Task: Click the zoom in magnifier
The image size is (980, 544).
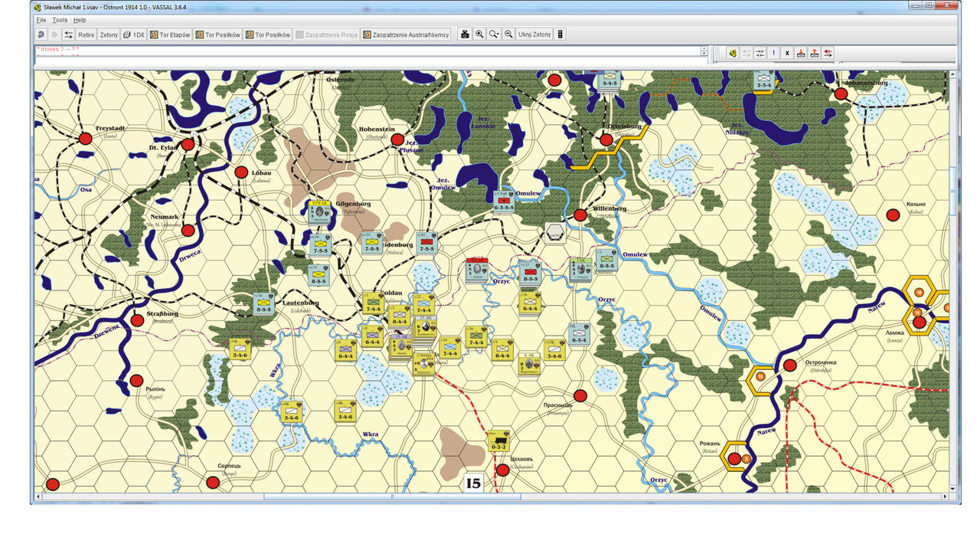Action: 479,34
